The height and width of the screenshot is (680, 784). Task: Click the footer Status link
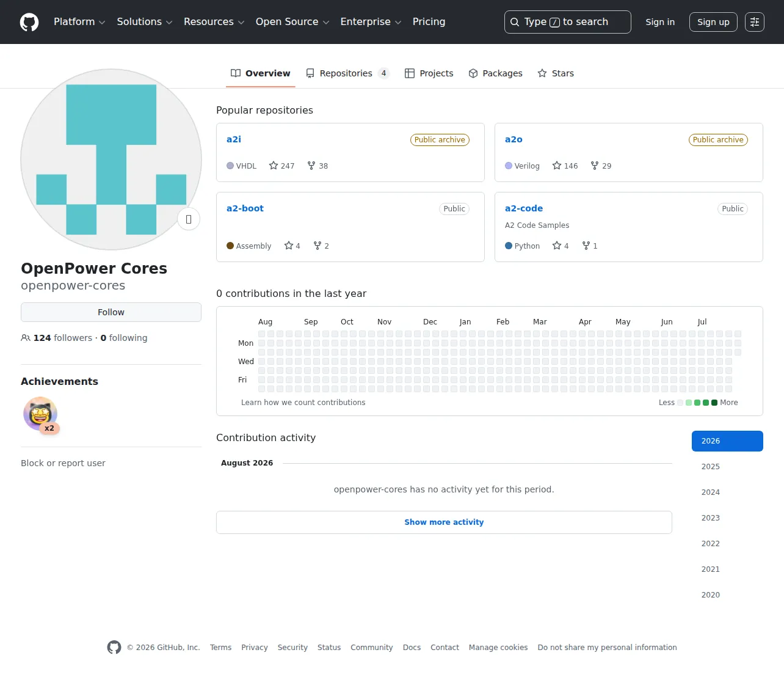pyautogui.click(x=329, y=648)
